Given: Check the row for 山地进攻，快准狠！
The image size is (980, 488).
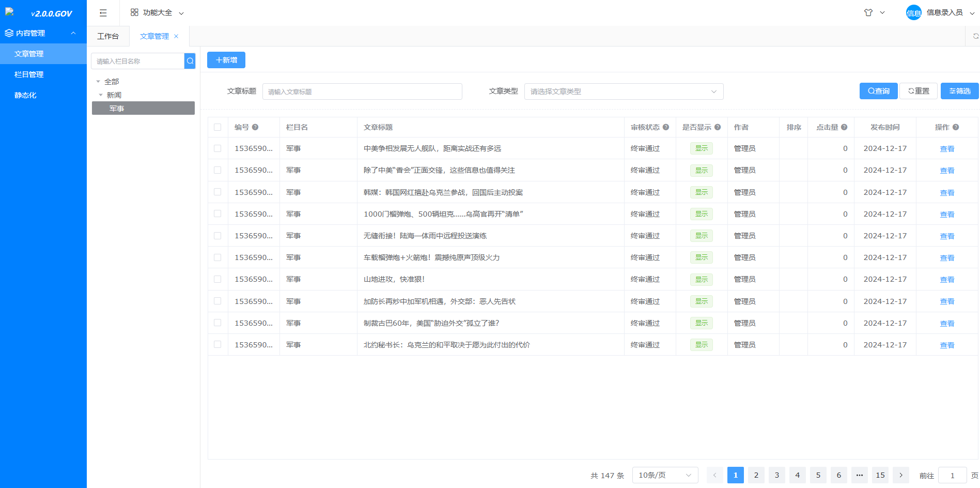Looking at the screenshot, I should [x=217, y=279].
